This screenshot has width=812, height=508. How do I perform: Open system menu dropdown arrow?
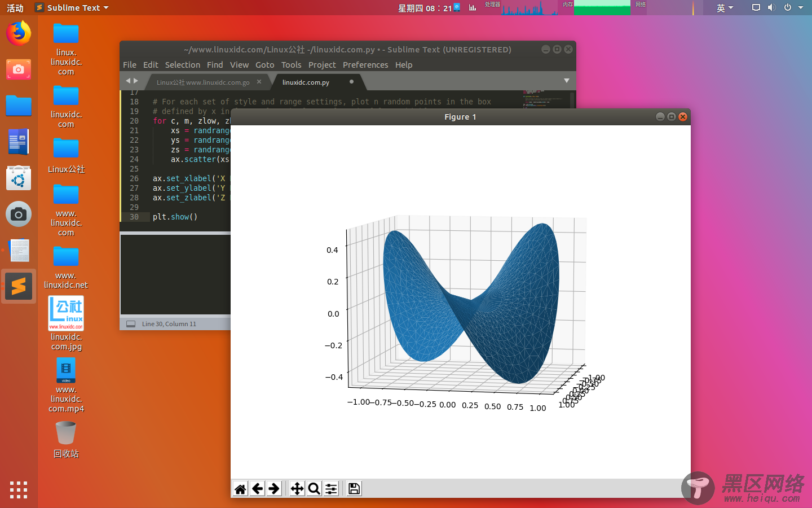[x=801, y=7]
